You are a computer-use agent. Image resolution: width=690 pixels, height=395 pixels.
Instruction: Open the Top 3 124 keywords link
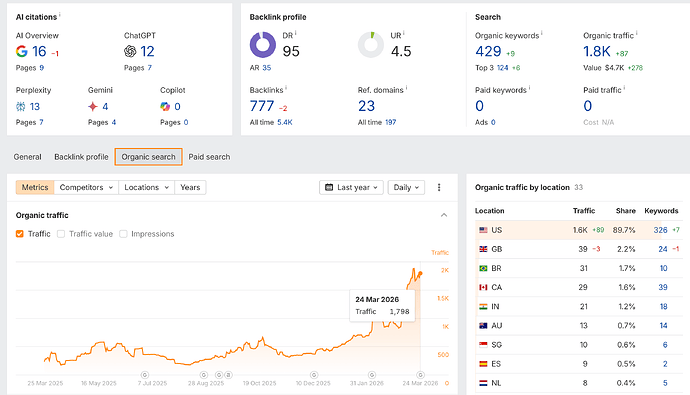503,68
